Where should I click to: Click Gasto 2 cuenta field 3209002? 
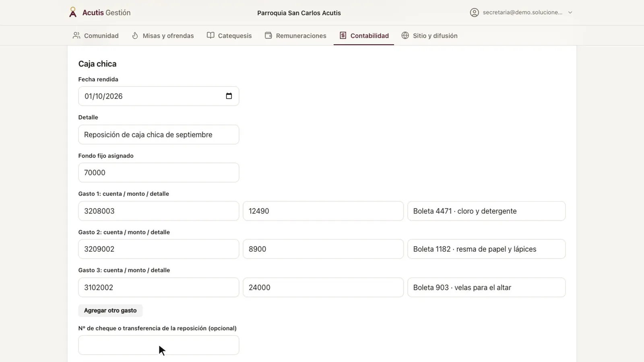pyautogui.click(x=159, y=249)
